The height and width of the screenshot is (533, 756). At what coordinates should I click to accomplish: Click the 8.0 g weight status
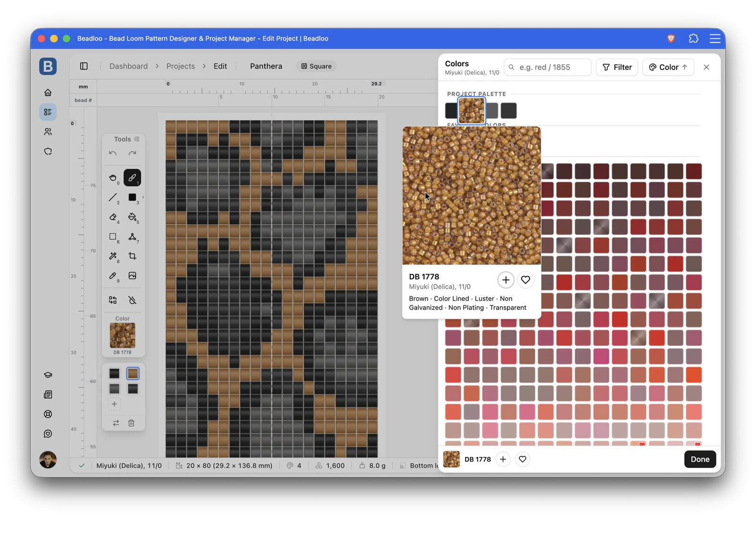(372, 465)
